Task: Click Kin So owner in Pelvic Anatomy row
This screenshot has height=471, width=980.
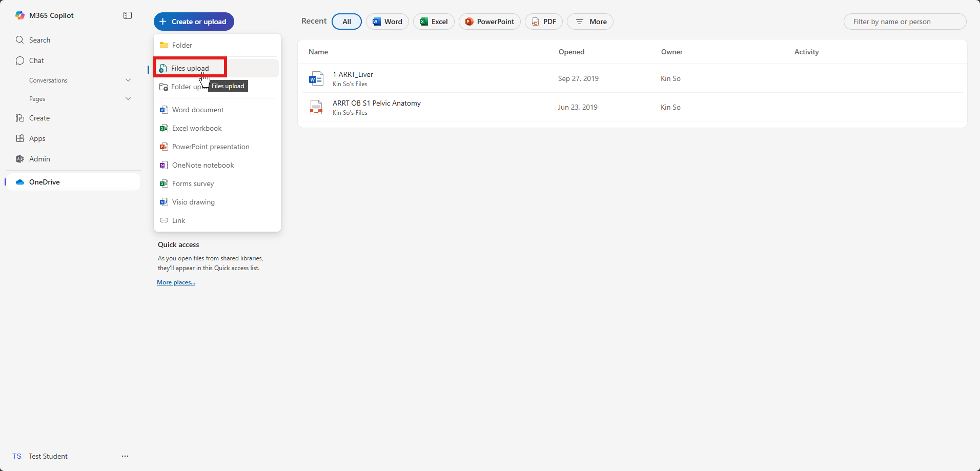Action: (x=670, y=107)
